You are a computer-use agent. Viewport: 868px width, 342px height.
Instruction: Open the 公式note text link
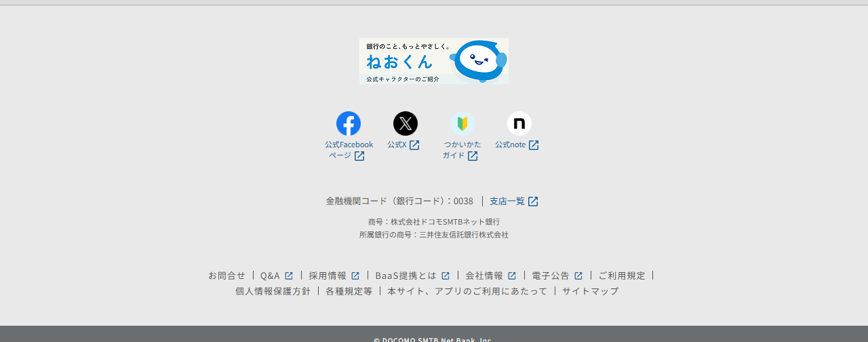click(x=511, y=145)
